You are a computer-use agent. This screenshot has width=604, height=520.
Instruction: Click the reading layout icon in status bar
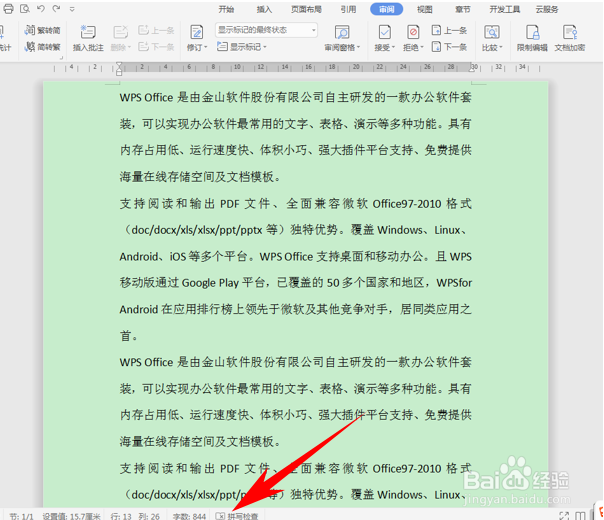point(580,516)
